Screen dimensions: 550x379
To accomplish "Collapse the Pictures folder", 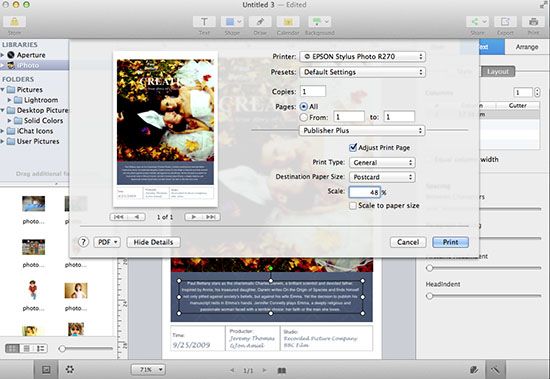I will [3, 90].
